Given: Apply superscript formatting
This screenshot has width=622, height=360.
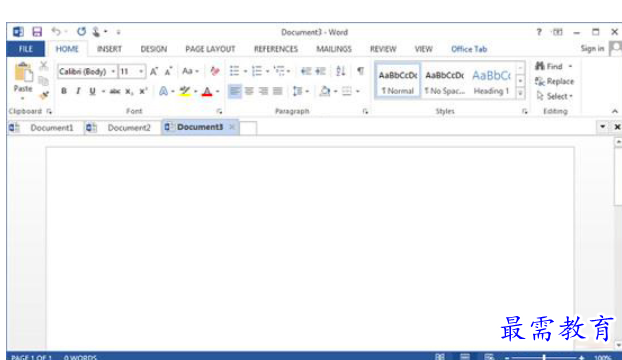Looking at the screenshot, I should point(143,91).
